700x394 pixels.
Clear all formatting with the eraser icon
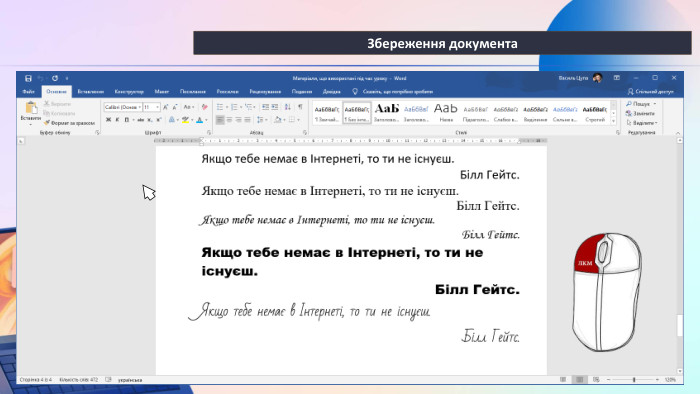coord(204,107)
